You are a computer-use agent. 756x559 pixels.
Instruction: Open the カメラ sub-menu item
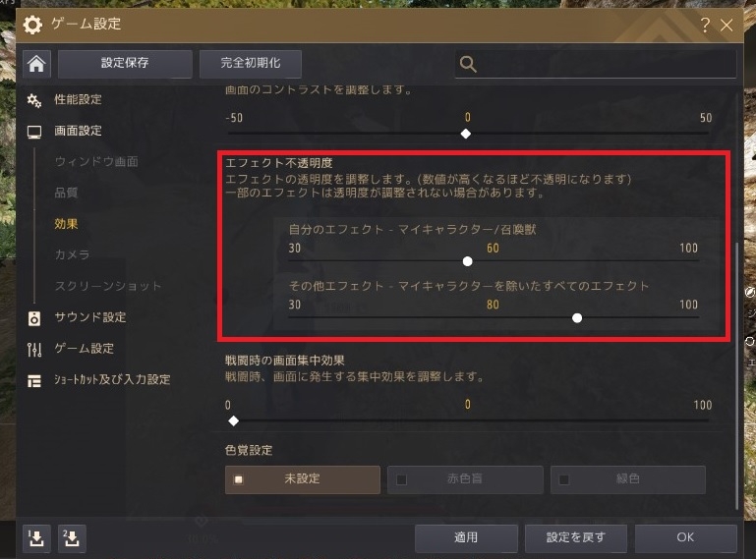pyautogui.click(x=72, y=254)
